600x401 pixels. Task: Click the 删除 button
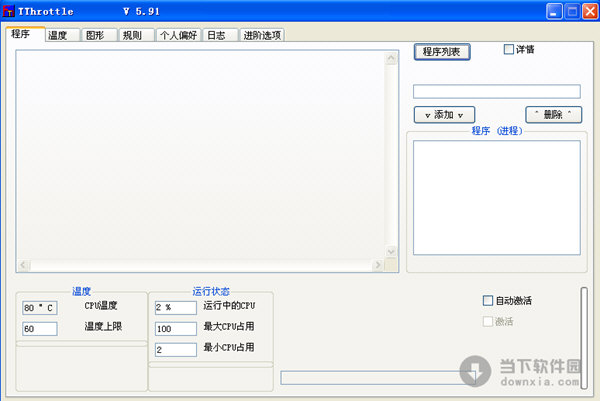(x=553, y=115)
